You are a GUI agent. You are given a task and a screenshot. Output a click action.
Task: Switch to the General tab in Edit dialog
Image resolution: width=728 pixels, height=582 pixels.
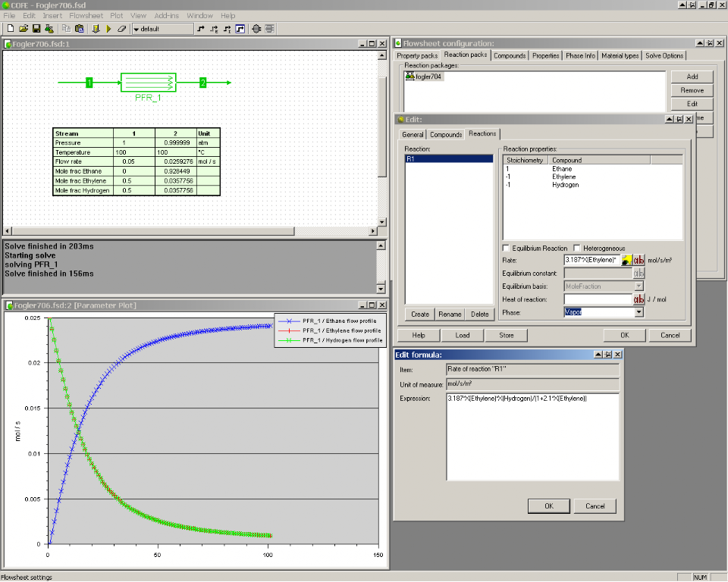[x=413, y=135]
